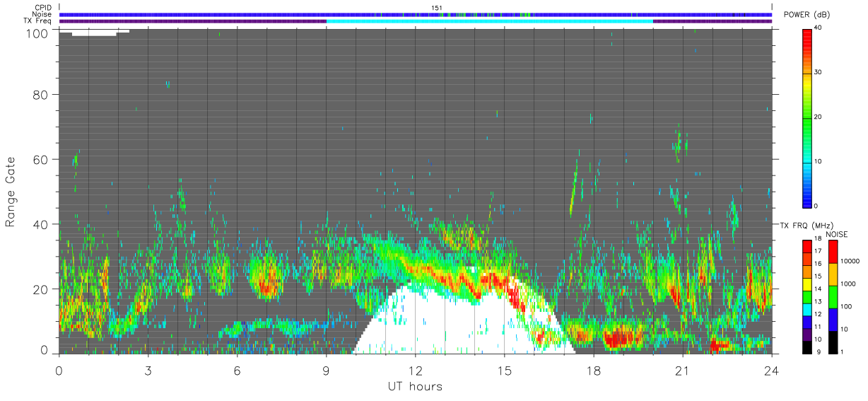Image resolution: width=868 pixels, height=401 pixels.
Task: Click the yellow segment of the TX FRQ colorbar
Action: pos(807,284)
